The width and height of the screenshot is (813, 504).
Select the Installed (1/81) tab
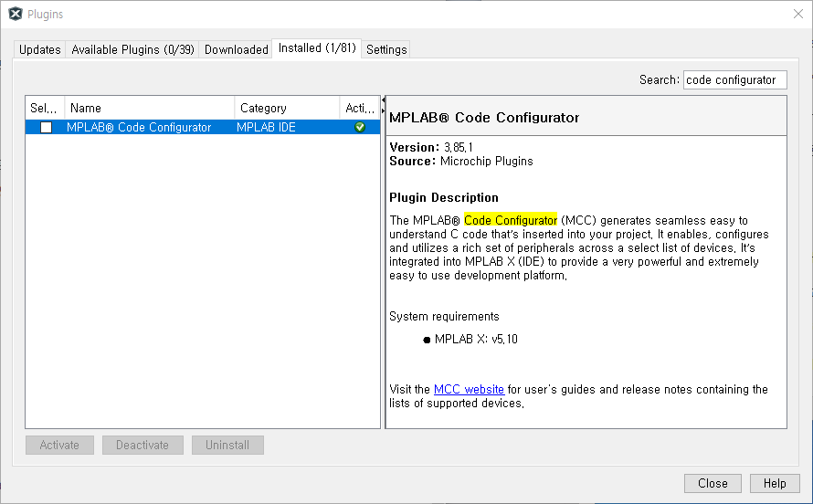[x=317, y=48]
